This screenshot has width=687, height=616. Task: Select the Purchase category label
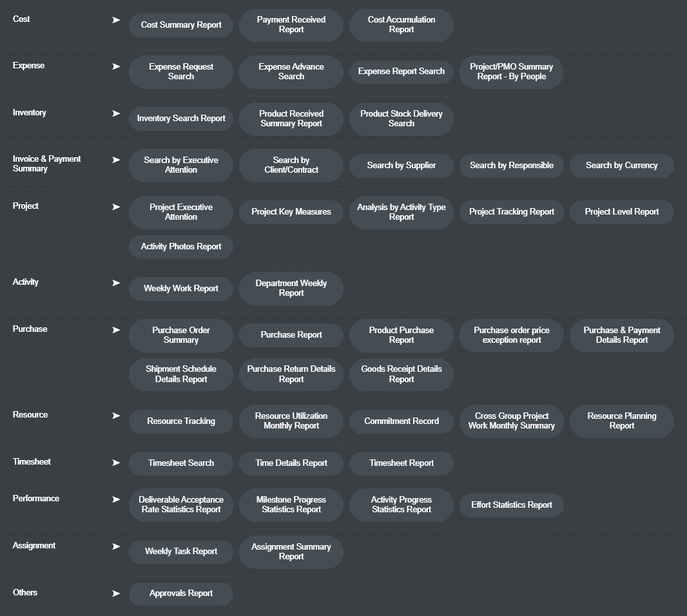click(30, 329)
